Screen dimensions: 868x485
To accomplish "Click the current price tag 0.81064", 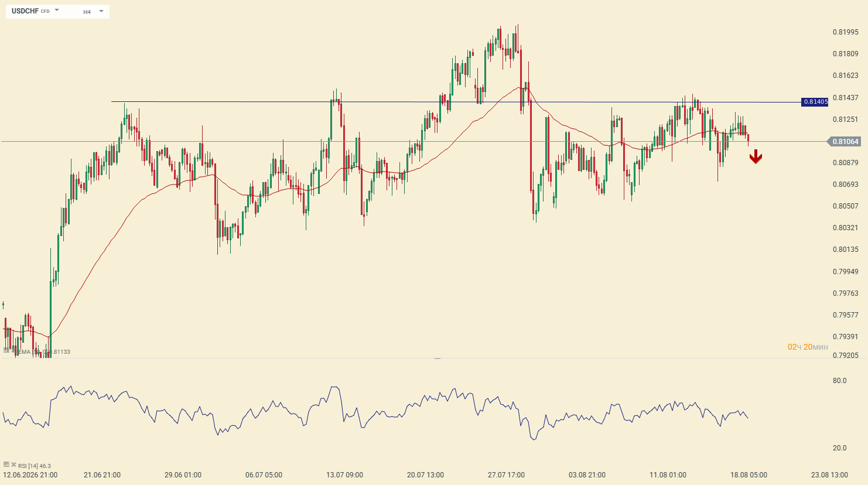I will point(845,142).
